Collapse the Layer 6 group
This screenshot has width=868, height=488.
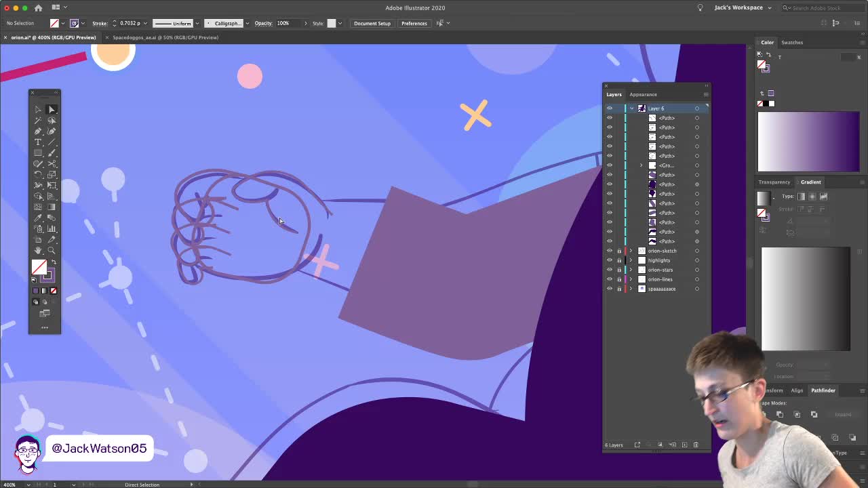click(631, 108)
